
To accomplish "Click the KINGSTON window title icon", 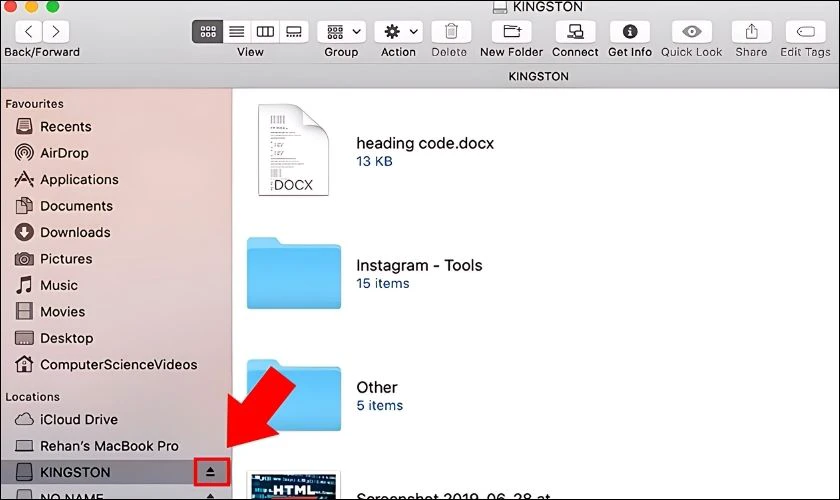I will pyautogui.click(x=499, y=8).
